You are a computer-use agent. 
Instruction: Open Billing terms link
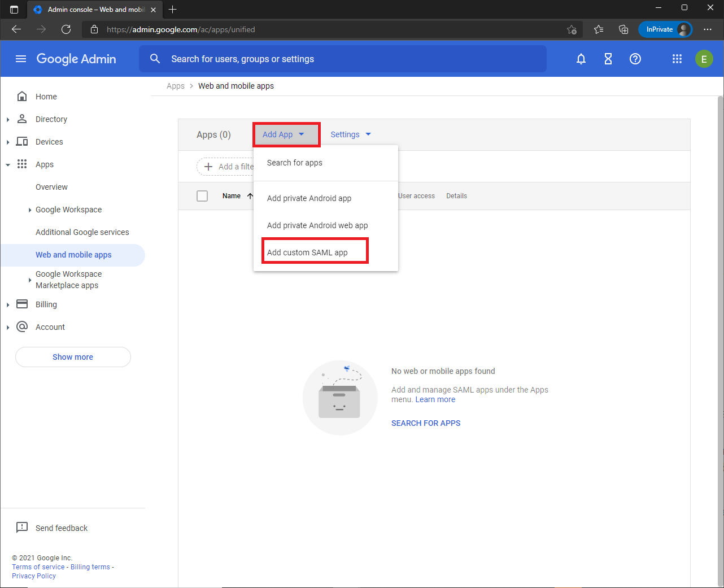tap(90, 567)
